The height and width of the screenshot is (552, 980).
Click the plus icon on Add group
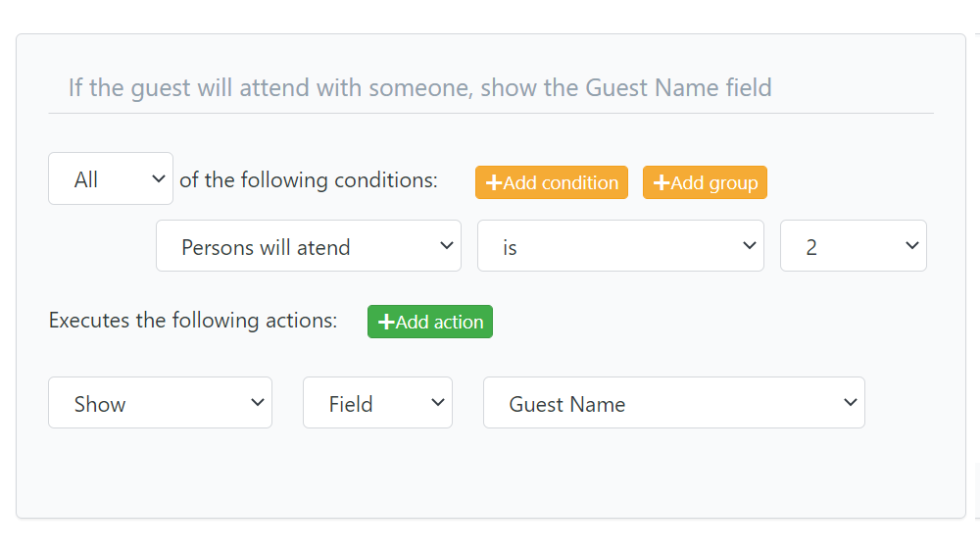tap(661, 183)
